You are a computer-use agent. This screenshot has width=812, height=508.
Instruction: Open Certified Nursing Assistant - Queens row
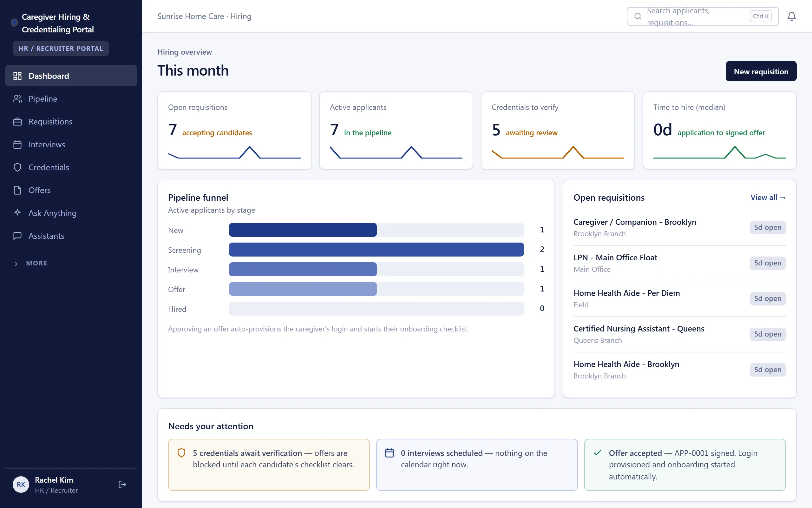(x=679, y=334)
